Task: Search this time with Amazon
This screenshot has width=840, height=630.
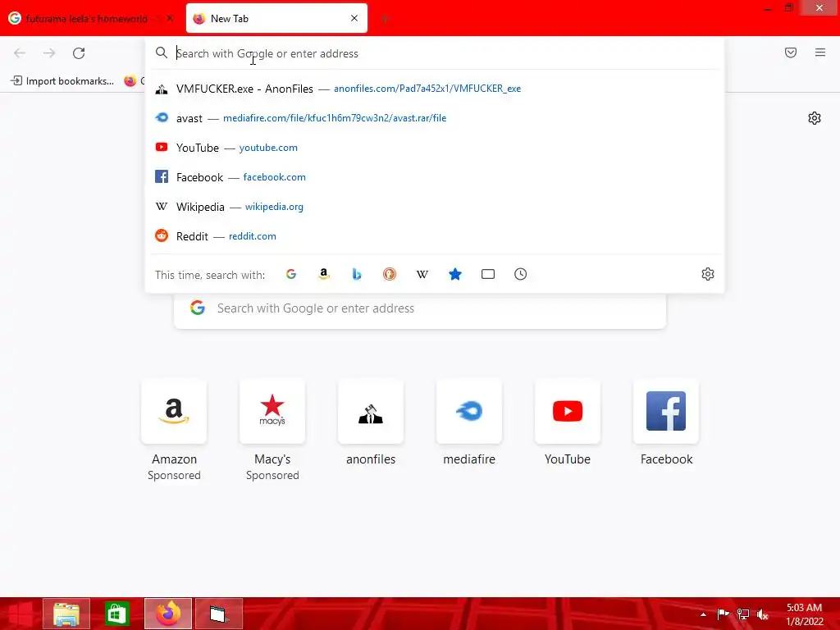Action: coord(323,274)
